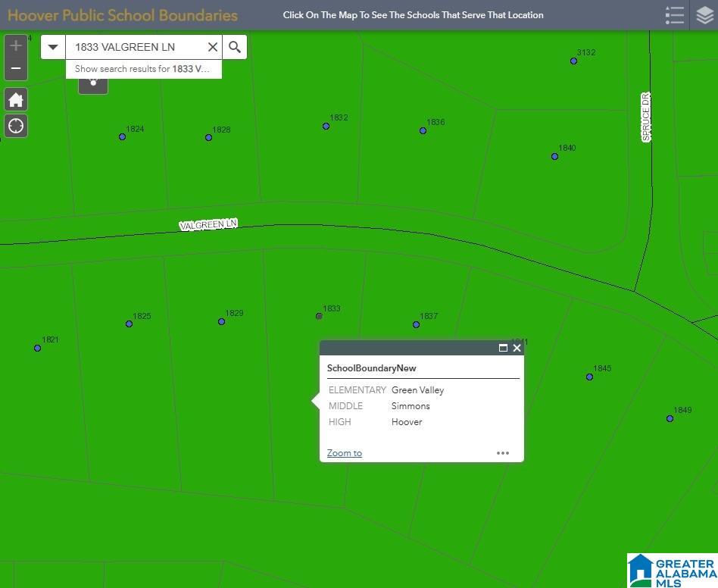The image size is (718, 588).
Task: Close the SchoolBoundaryNew popup
Action: pos(517,348)
